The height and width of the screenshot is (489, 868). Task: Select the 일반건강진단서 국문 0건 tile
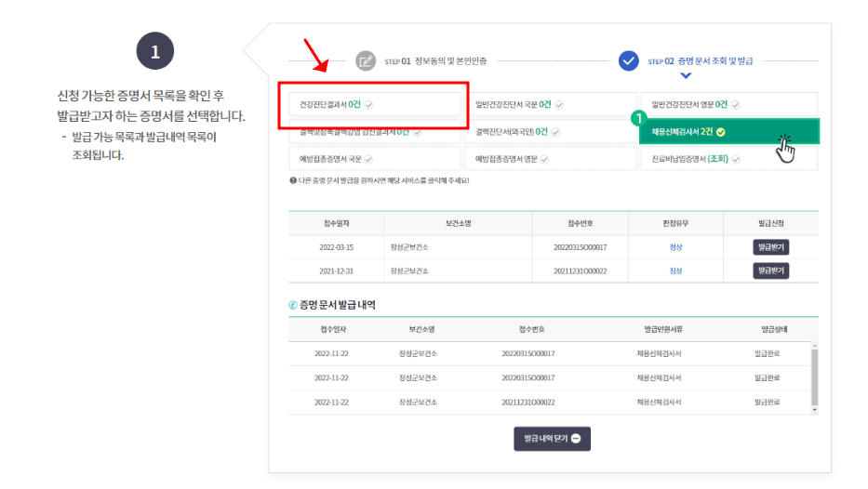point(550,104)
